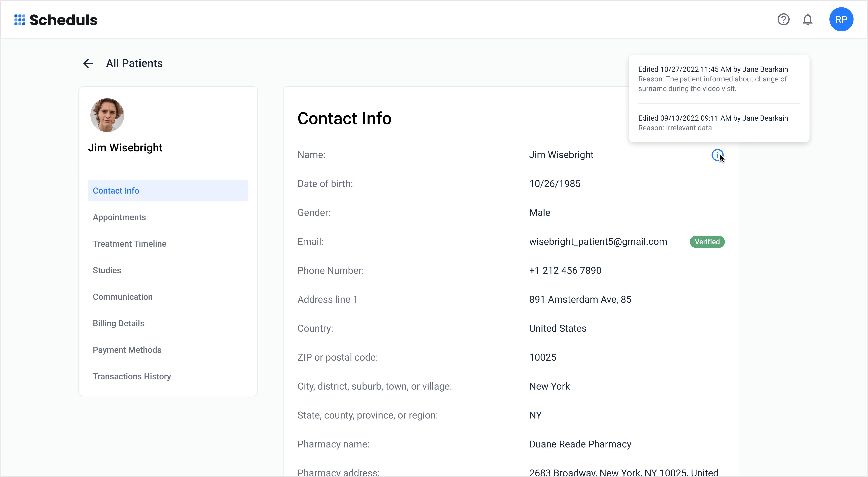
Task: Click the All Patients link
Action: (x=134, y=63)
